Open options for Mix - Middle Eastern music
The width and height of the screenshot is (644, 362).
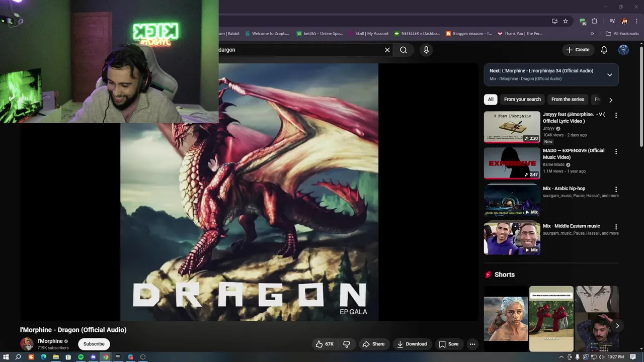click(x=616, y=227)
